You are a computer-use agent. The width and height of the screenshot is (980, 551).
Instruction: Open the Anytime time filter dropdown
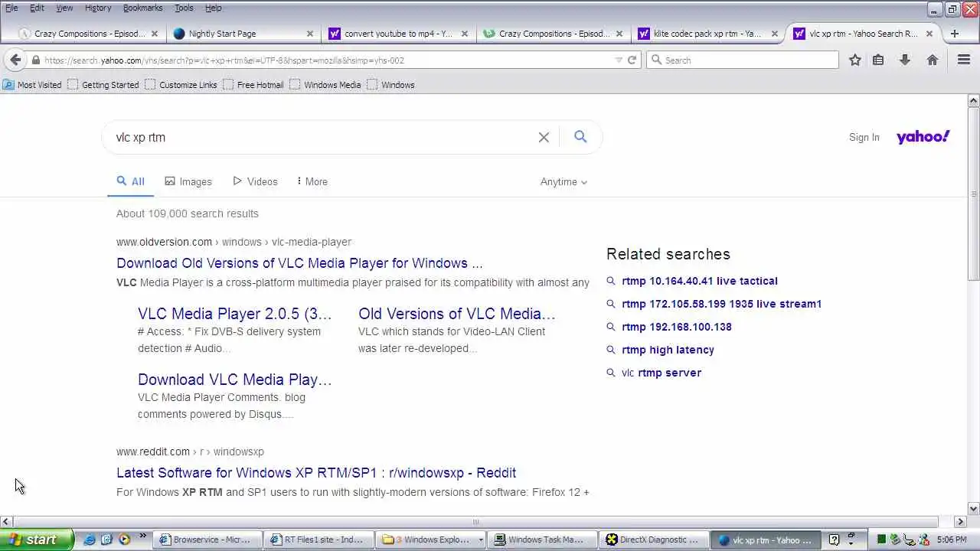pyautogui.click(x=563, y=181)
